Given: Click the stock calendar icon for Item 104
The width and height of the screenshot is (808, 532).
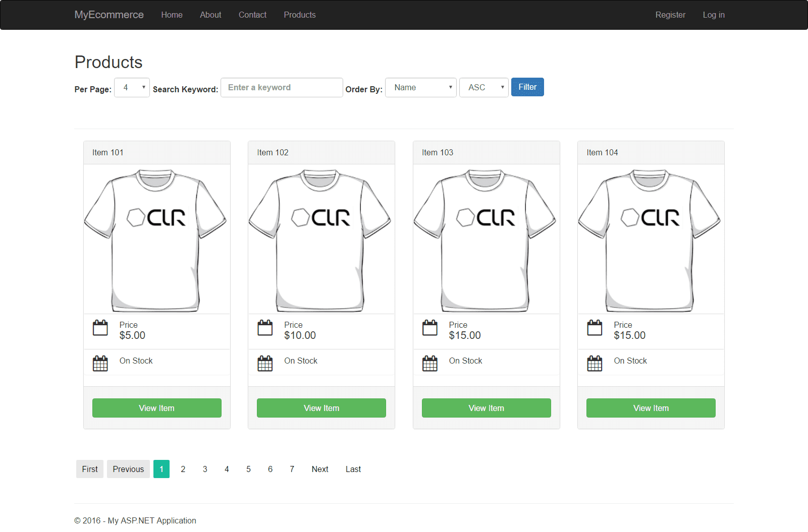Looking at the screenshot, I should [x=595, y=364].
